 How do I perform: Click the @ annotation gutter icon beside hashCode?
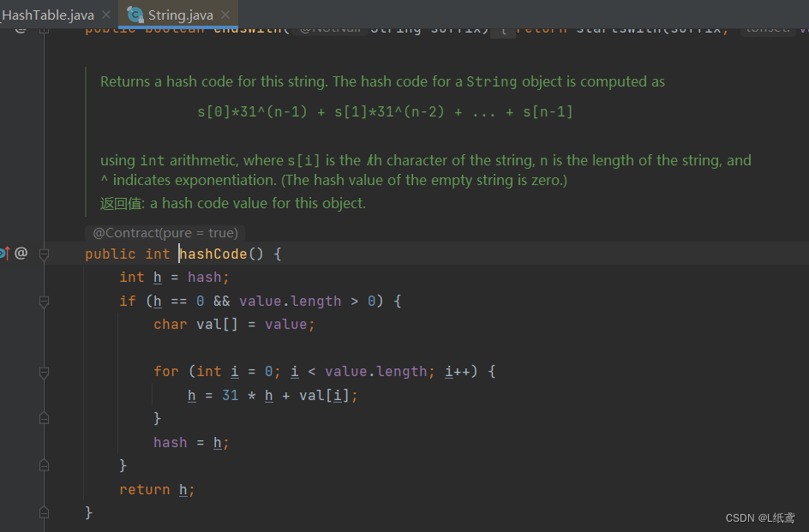pos(21,254)
